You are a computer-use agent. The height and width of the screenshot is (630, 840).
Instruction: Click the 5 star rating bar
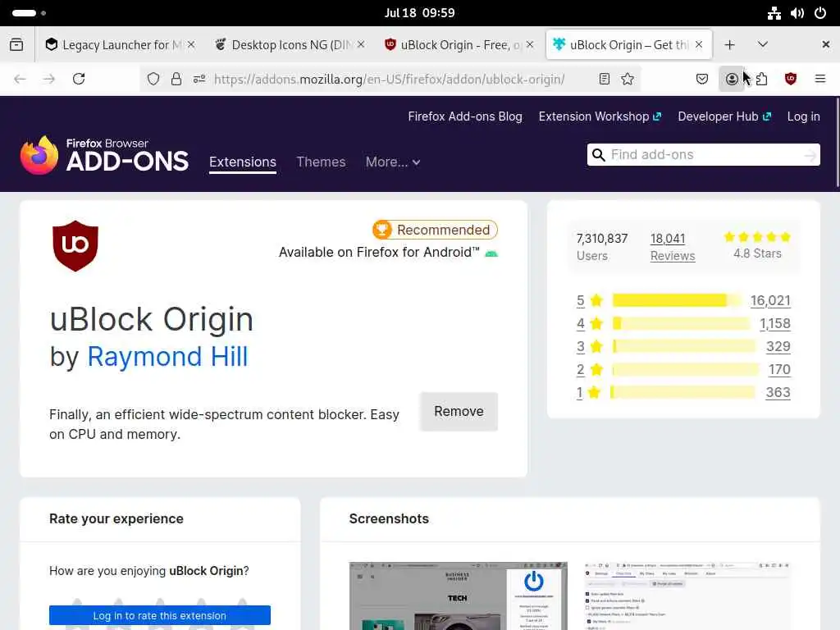[677, 300]
